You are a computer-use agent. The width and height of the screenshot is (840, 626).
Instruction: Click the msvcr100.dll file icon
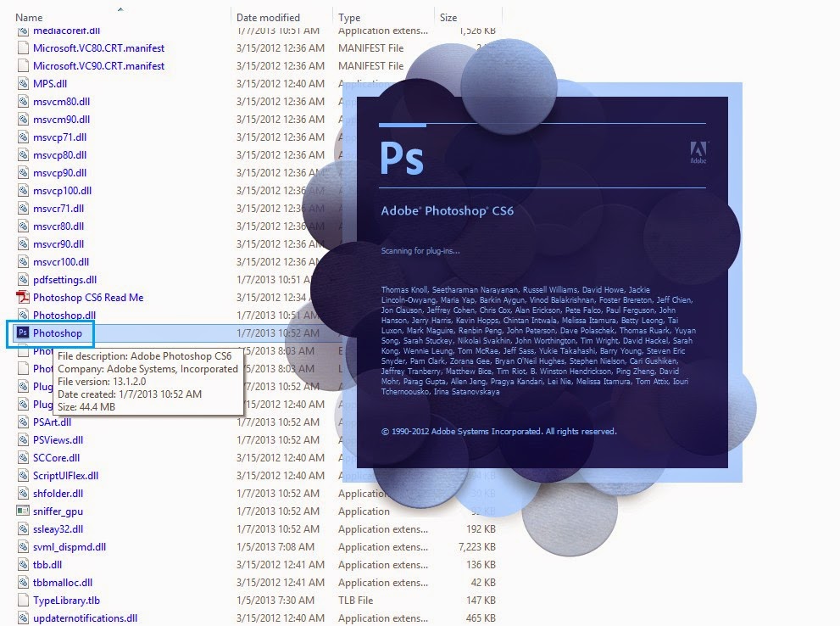pyautogui.click(x=23, y=261)
